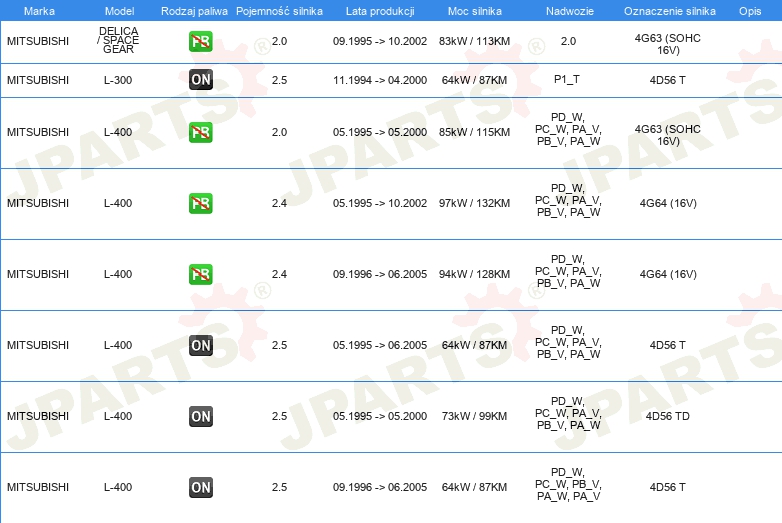The image size is (782, 523).
Task: Click the 83kW / 113KM power value
Action: click(x=474, y=41)
